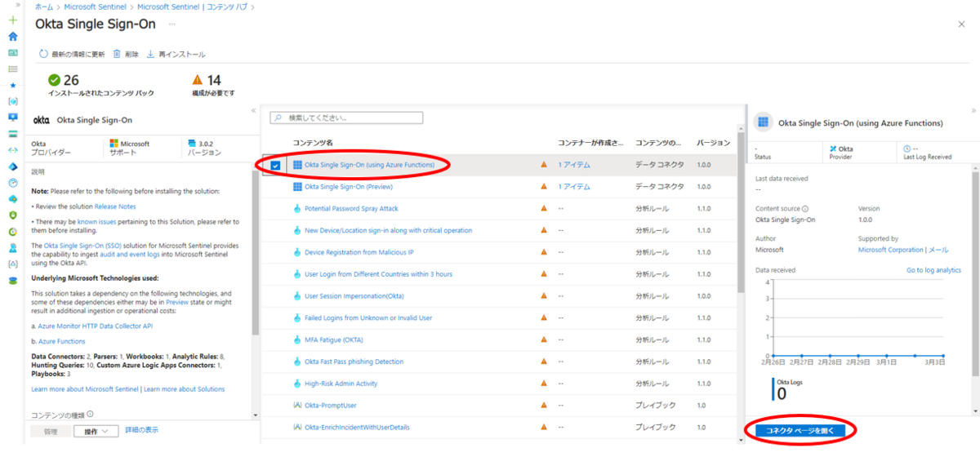Viewport: 980px width, 466px height.
Task: Sort by コンテンツ名 column header
Action: pyautogui.click(x=313, y=143)
